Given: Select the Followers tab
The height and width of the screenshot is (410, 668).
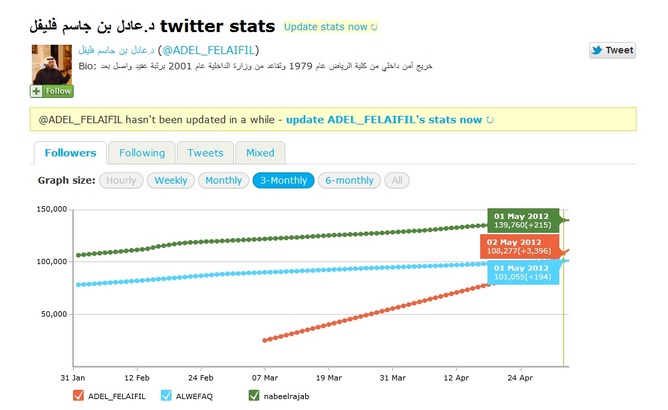Looking at the screenshot, I should pos(70,153).
